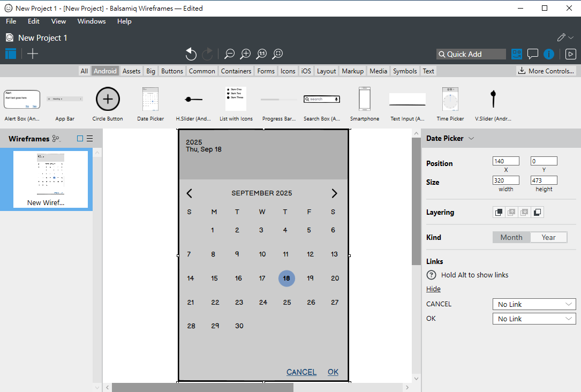Open the Help menu

tap(124, 21)
